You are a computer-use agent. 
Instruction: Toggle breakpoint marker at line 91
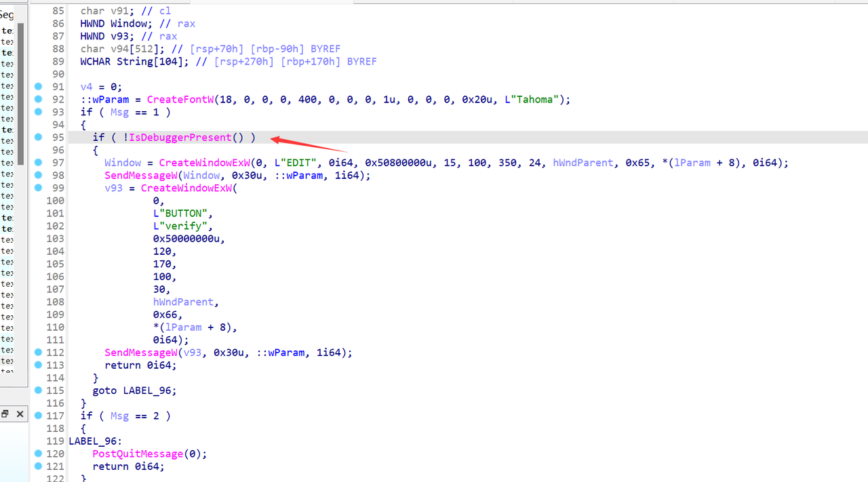coord(38,87)
